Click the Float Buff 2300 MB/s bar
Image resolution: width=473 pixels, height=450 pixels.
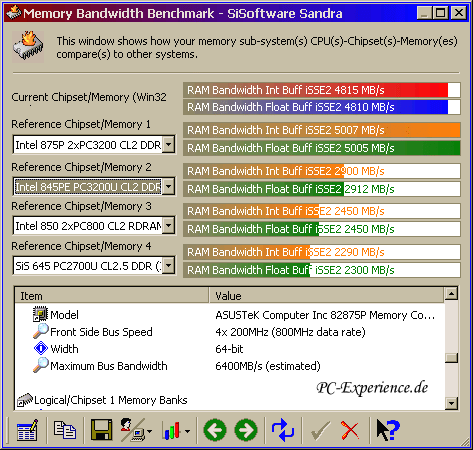coord(322,270)
